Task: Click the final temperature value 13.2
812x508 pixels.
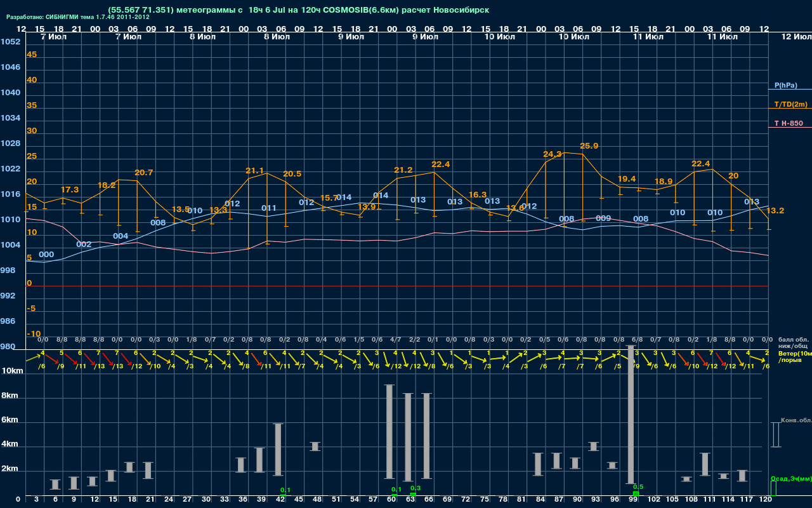Action: coord(775,211)
